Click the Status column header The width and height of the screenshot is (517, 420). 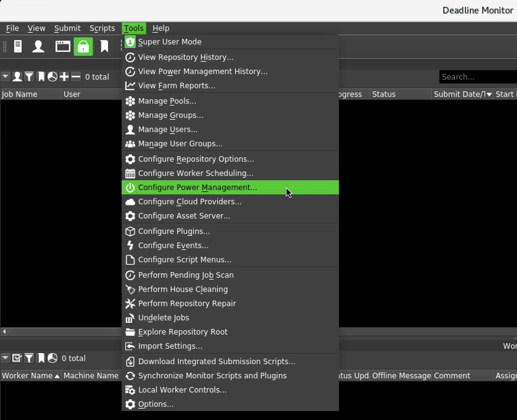(384, 94)
